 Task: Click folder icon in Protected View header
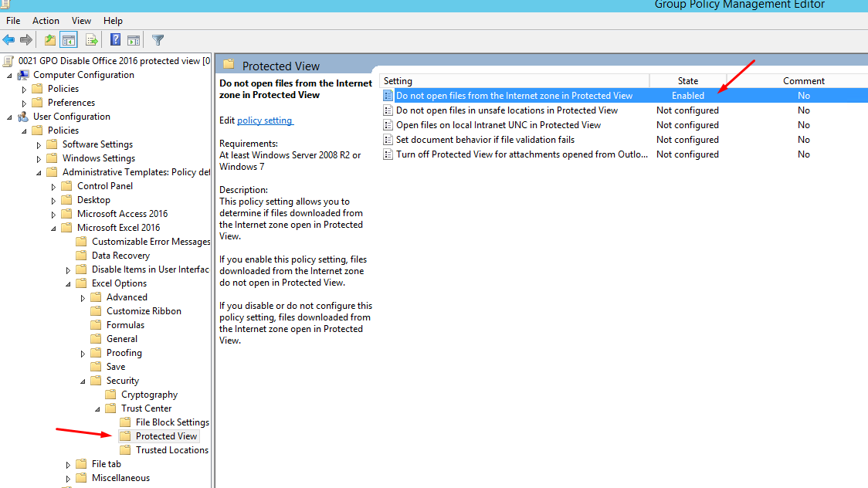coord(229,65)
